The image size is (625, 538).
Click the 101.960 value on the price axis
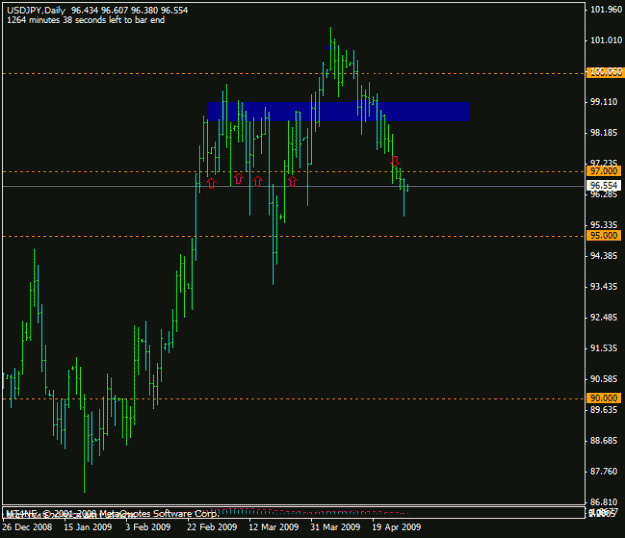tap(606, 10)
